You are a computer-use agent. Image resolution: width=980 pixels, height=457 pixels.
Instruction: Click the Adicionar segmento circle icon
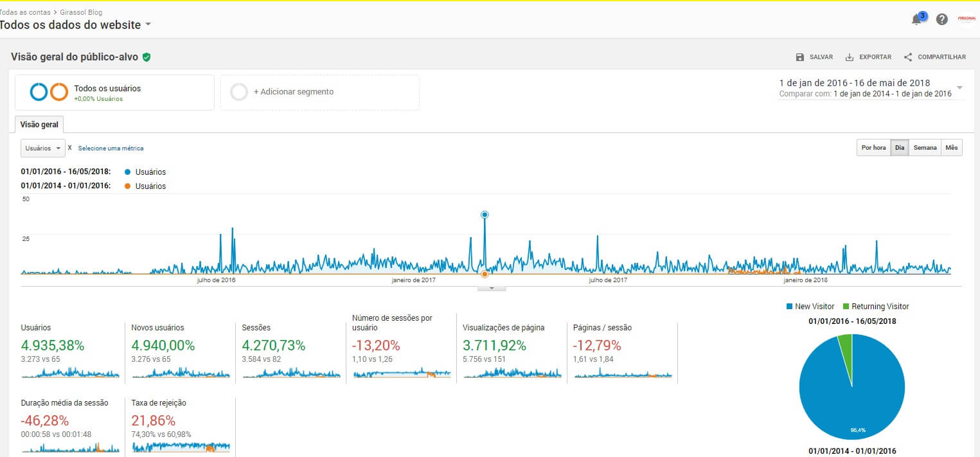pyautogui.click(x=239, y=92)
